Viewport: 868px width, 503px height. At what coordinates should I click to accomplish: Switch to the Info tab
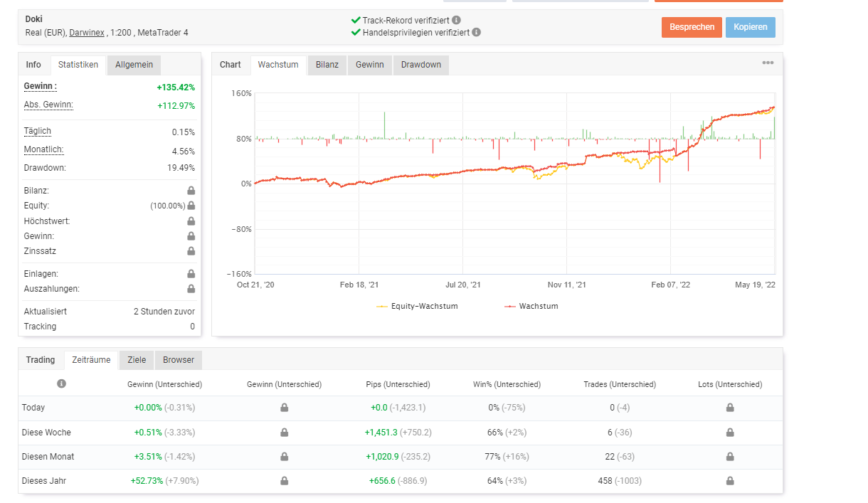(33, 65)
